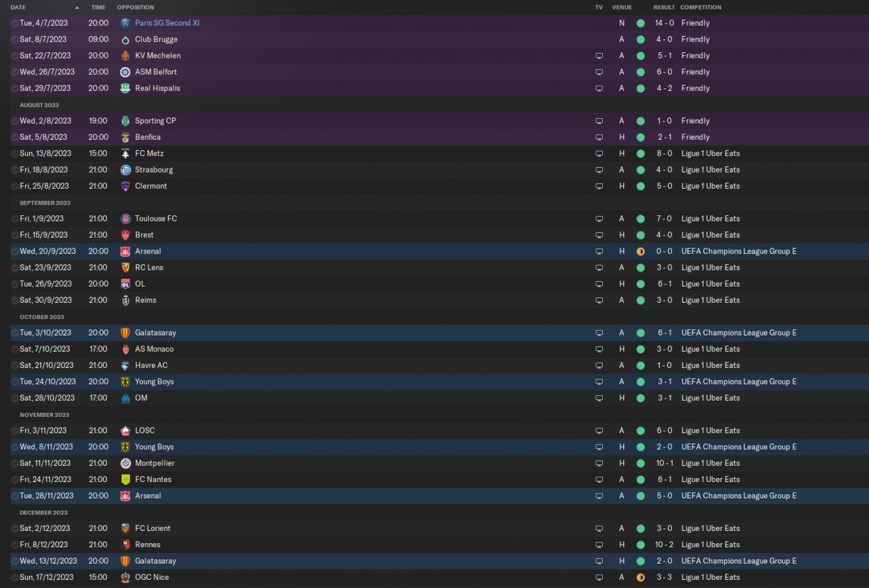The width and height of the screenshot is (869, 588).
Task: Toggle the checkmark beside Tue, 4/7/2023
Action: pyautogui.click(x=15, y=23)
